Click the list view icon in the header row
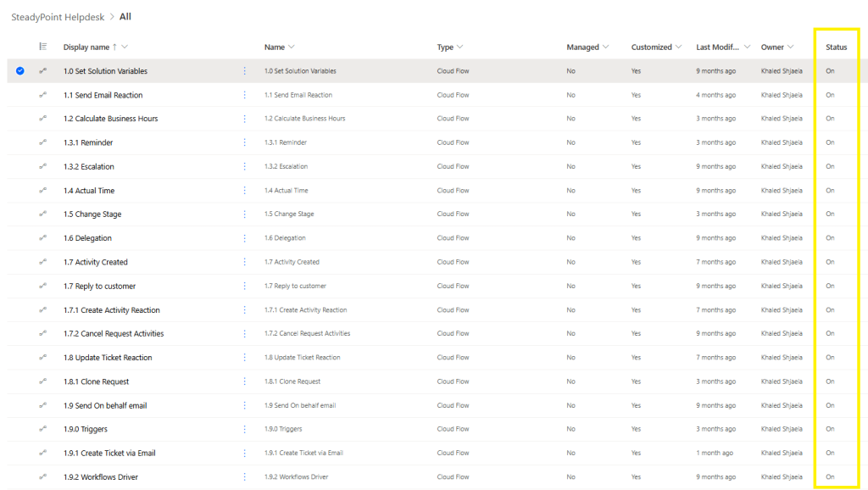Image resolution: width=868 pixels, height=490 pixels. (x=43, y=47)
